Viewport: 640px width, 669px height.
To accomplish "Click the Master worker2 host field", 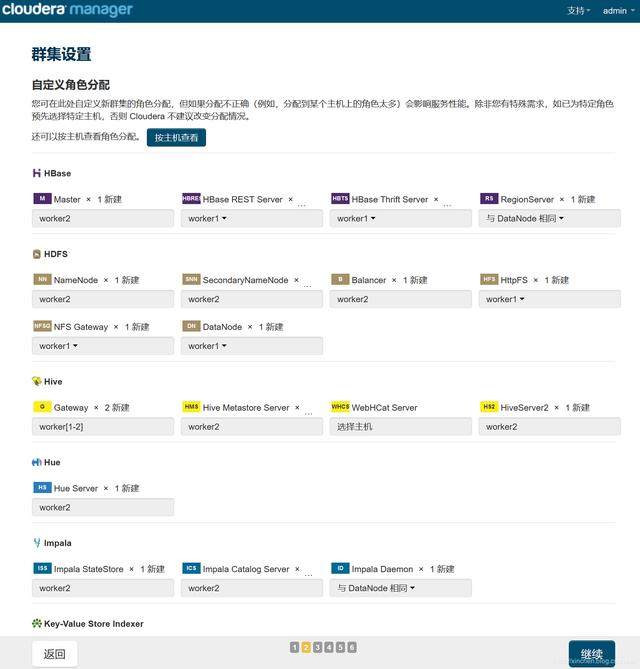I will tap(103, 218).
